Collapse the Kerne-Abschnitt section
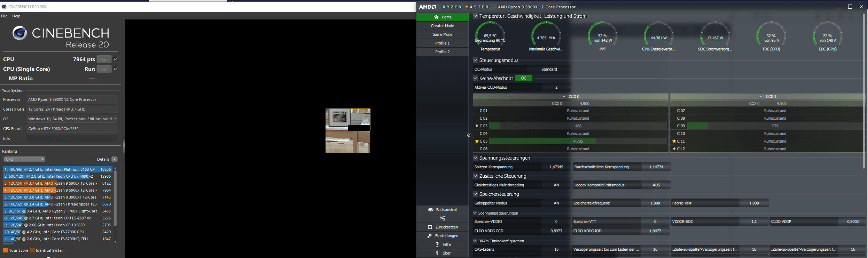 [475, 78]
